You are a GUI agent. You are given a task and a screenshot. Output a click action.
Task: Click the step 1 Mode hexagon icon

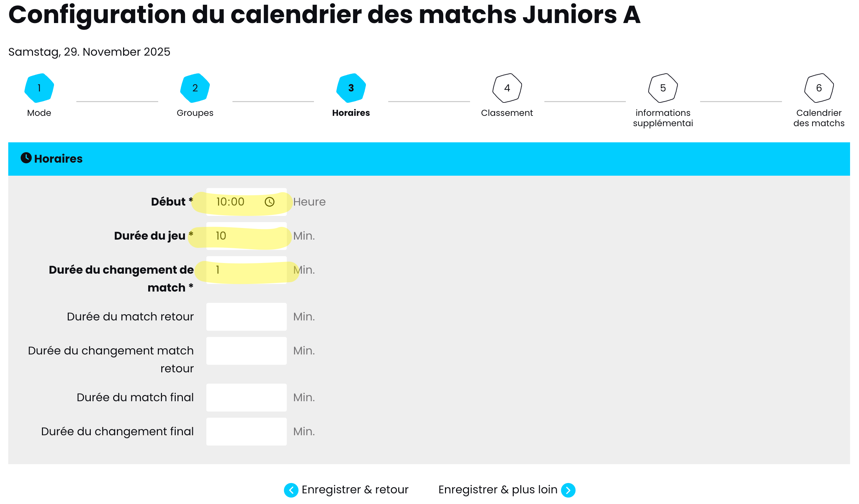[39, 88]
